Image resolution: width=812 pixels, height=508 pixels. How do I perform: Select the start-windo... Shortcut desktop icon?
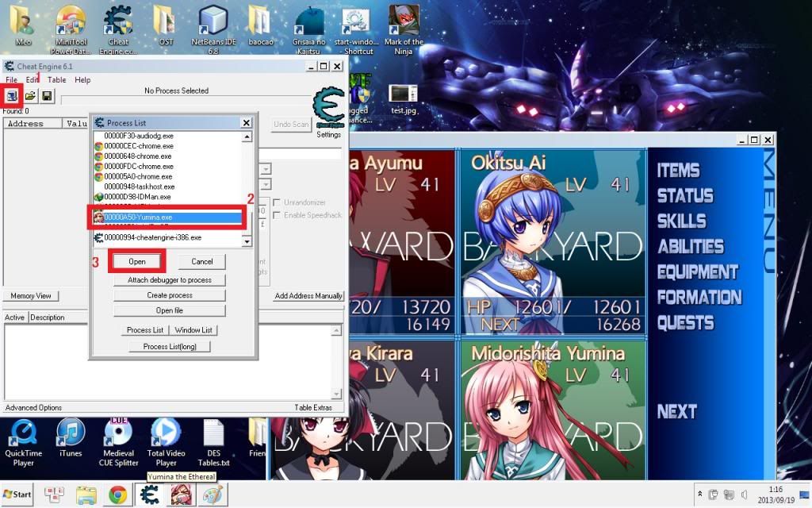[356, 30]
